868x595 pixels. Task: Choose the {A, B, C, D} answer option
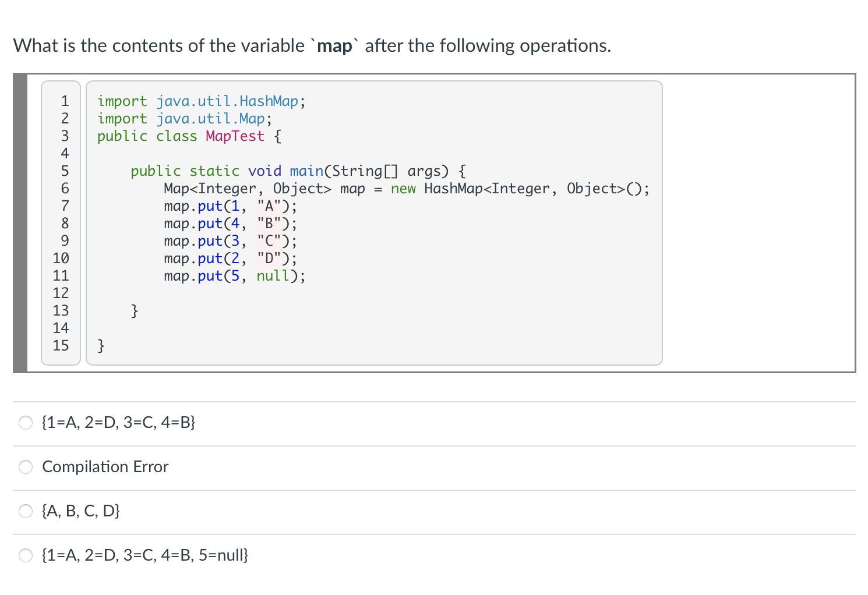click(x=26, y=511)
